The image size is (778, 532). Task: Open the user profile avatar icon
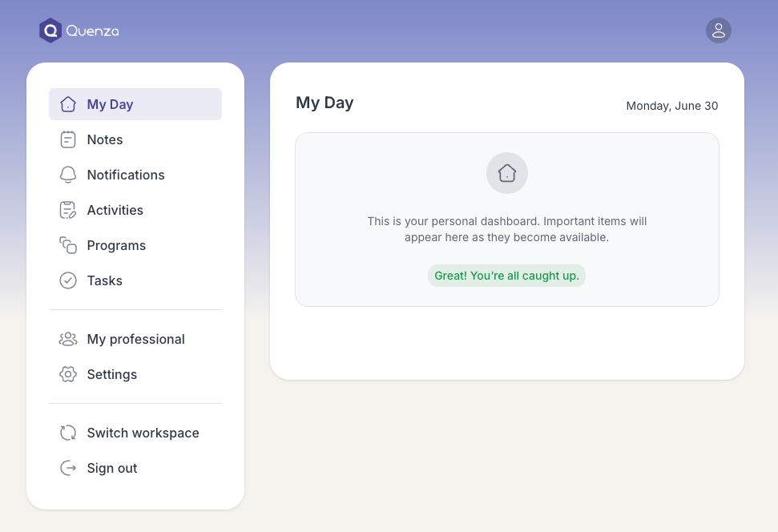[x=719, y=30]
